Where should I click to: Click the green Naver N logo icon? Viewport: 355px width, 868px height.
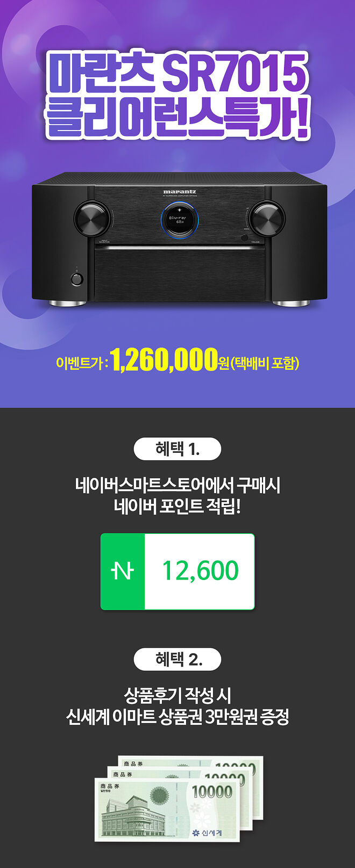(123, 572)
